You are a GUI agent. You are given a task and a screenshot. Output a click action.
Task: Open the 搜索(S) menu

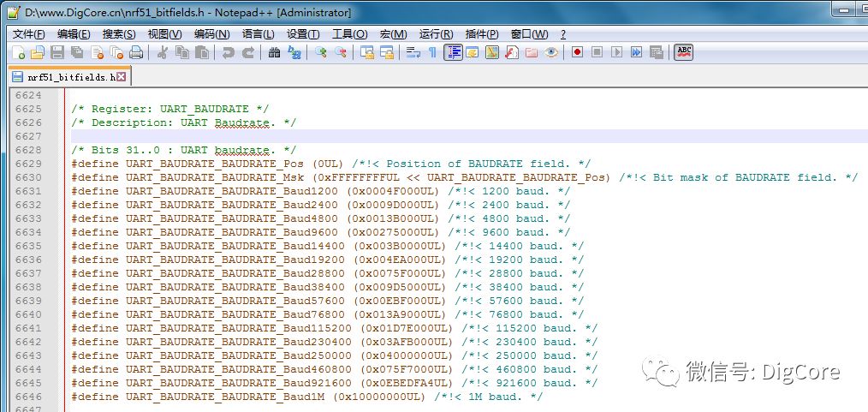pos(119,34)
